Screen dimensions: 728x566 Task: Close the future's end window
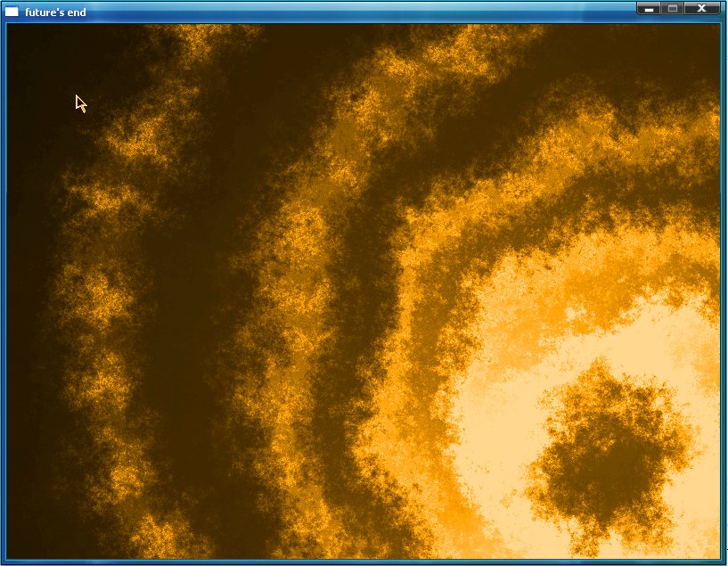click(x=702, y=8)
